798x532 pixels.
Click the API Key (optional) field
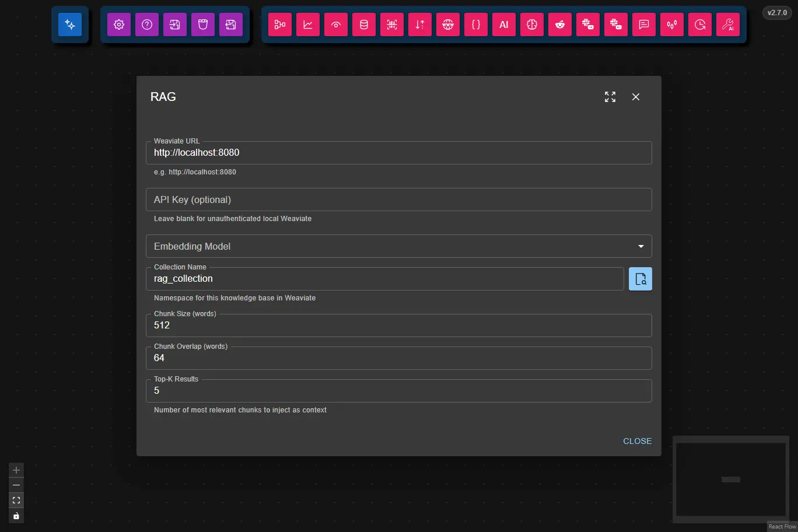tap(399, 199)
